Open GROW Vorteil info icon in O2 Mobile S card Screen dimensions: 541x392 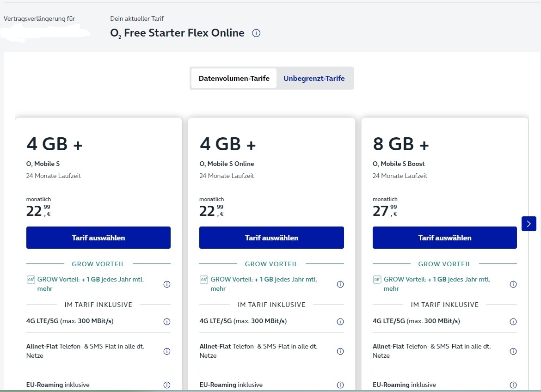[167, 284]
